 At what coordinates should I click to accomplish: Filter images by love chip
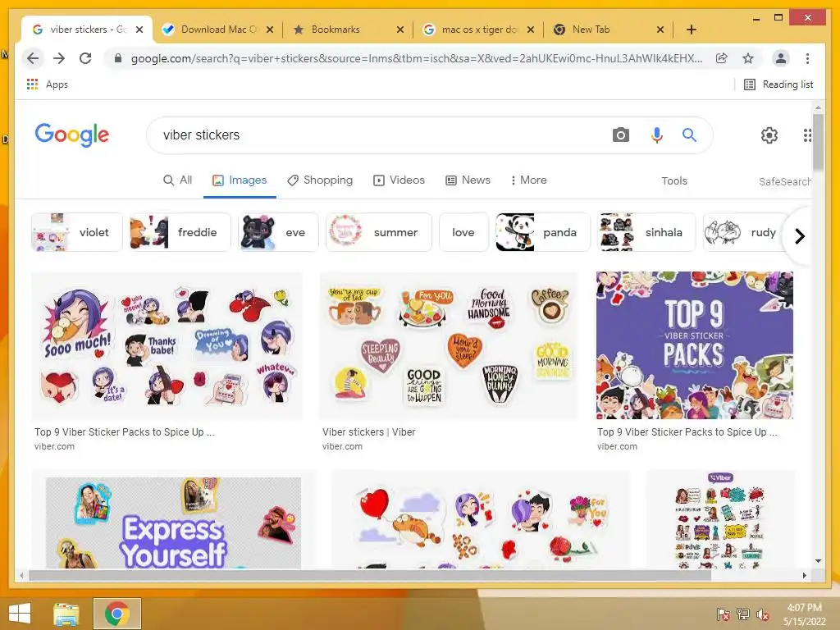(x=463, y=232)
